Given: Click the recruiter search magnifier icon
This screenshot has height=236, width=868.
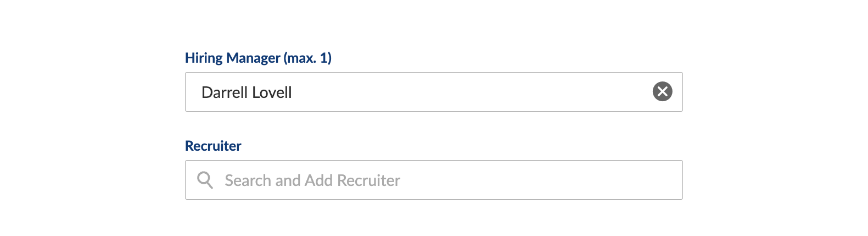Looking at the screenshot, I should click(205, 180).
